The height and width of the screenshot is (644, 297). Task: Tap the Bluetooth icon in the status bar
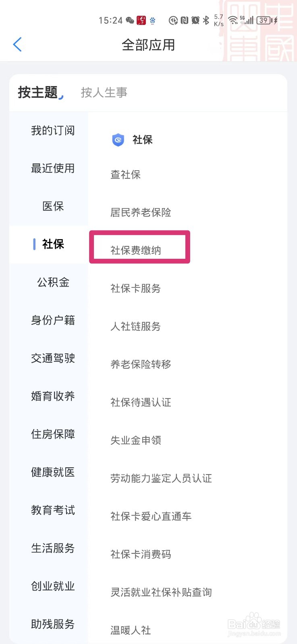(x=206, y=19)
